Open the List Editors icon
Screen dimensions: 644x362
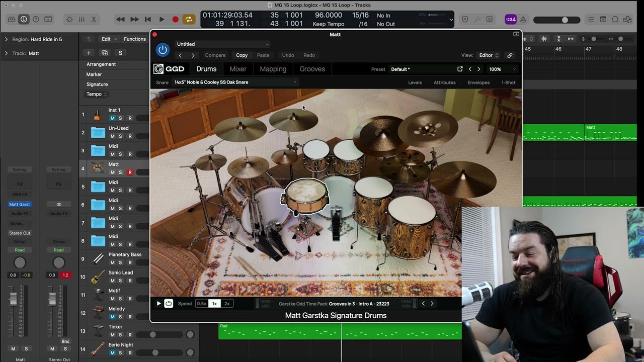[591, 19]
